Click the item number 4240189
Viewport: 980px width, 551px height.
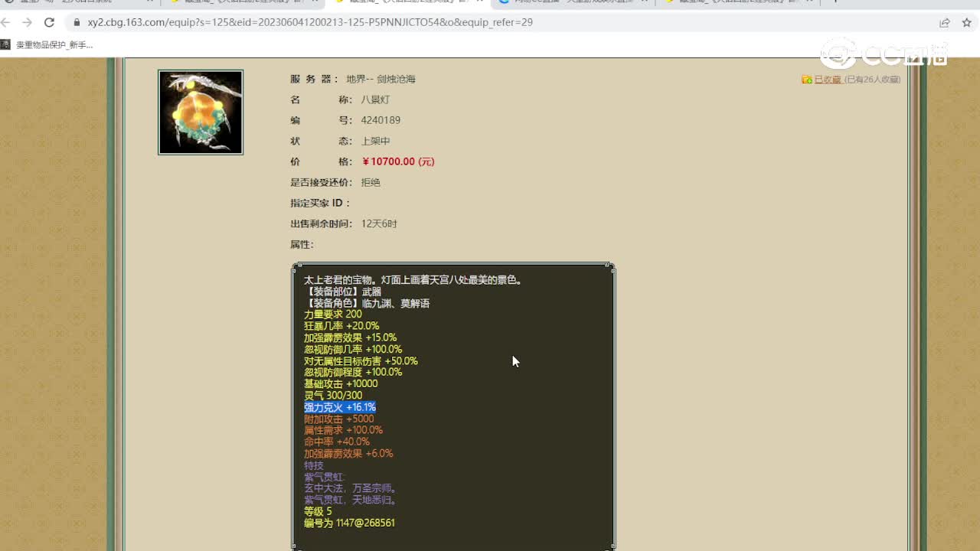(381, 120)
